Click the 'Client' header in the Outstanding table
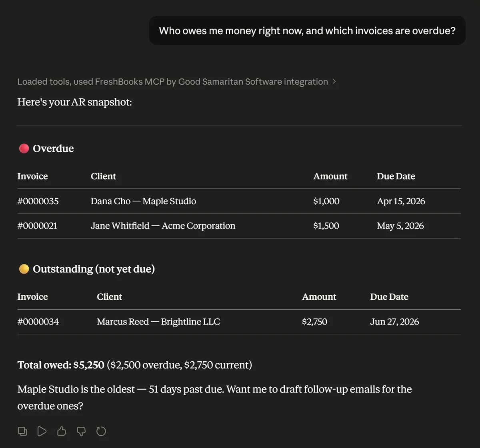This screenshot has height=448, width=480. click(109, 297)
